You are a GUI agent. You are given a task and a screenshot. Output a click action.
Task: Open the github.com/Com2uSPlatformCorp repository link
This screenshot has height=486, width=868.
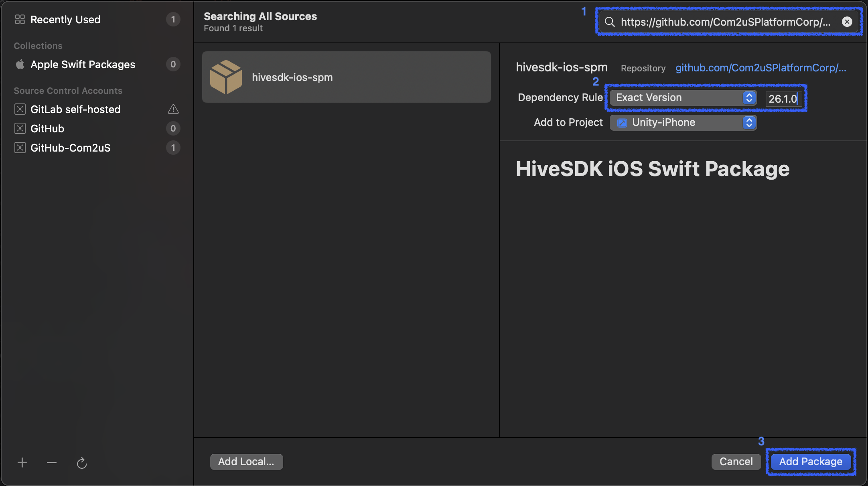pos(761,68)
